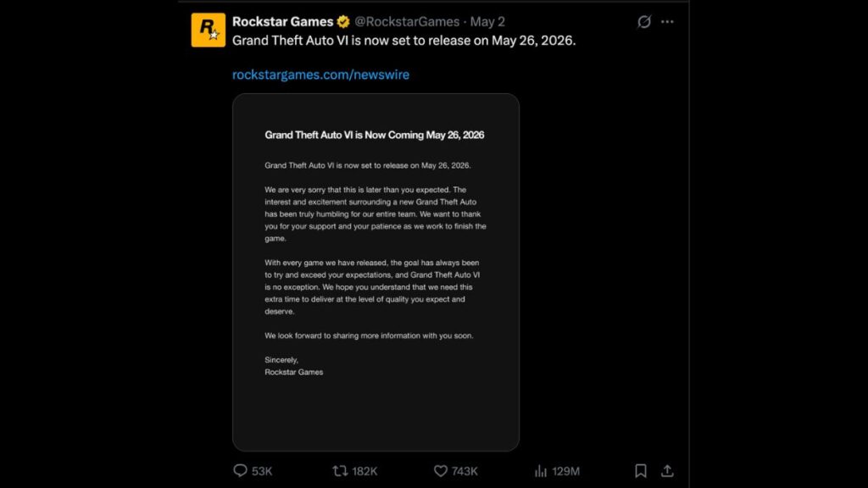Open view analytics bar chart icon
Viewport: 868px width, 488px height.
click(541, 471)
